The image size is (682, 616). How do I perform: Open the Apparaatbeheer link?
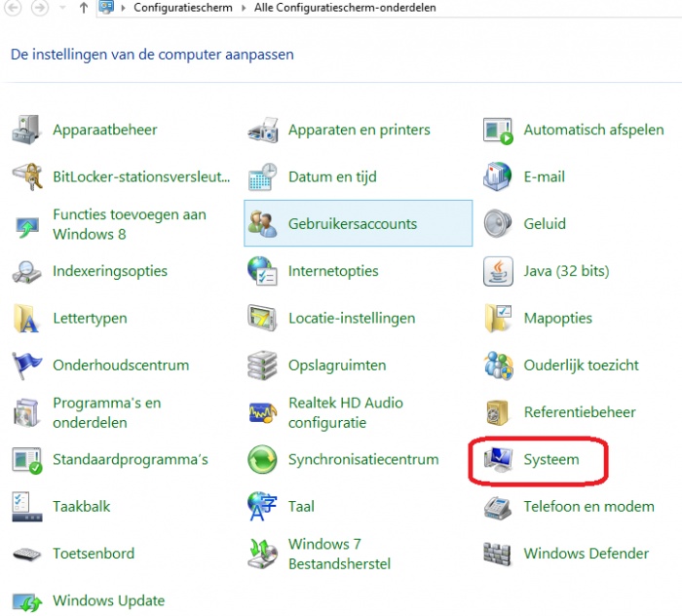tap(105, 130)
